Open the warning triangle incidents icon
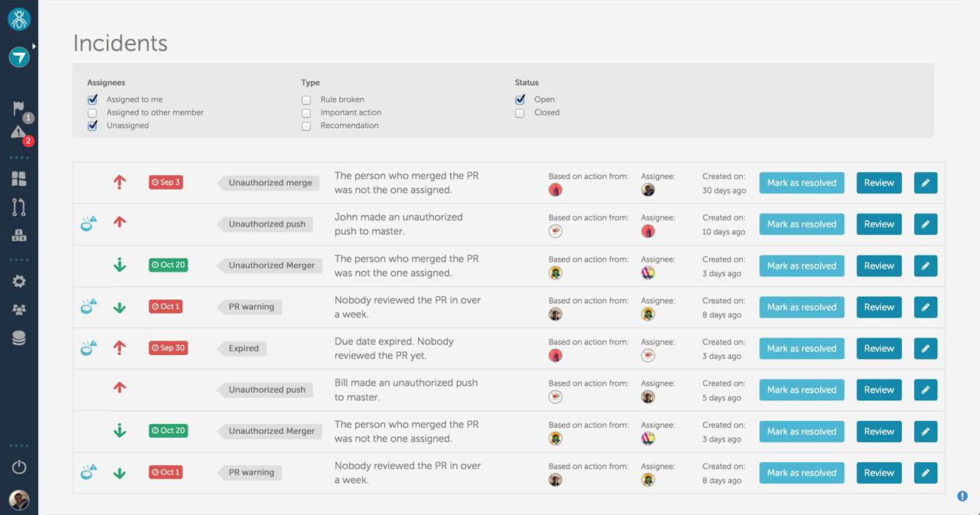 (x=18, y=133)
